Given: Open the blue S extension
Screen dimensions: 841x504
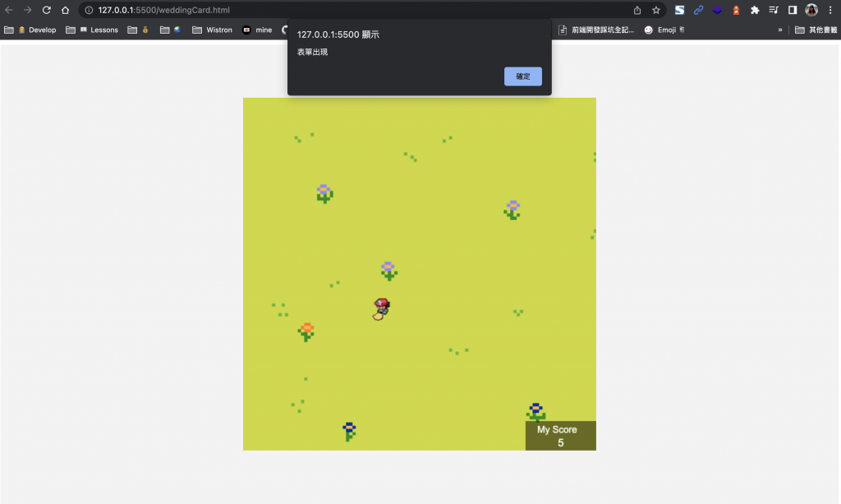Looking at the screenshot, I should click(679, 10).
